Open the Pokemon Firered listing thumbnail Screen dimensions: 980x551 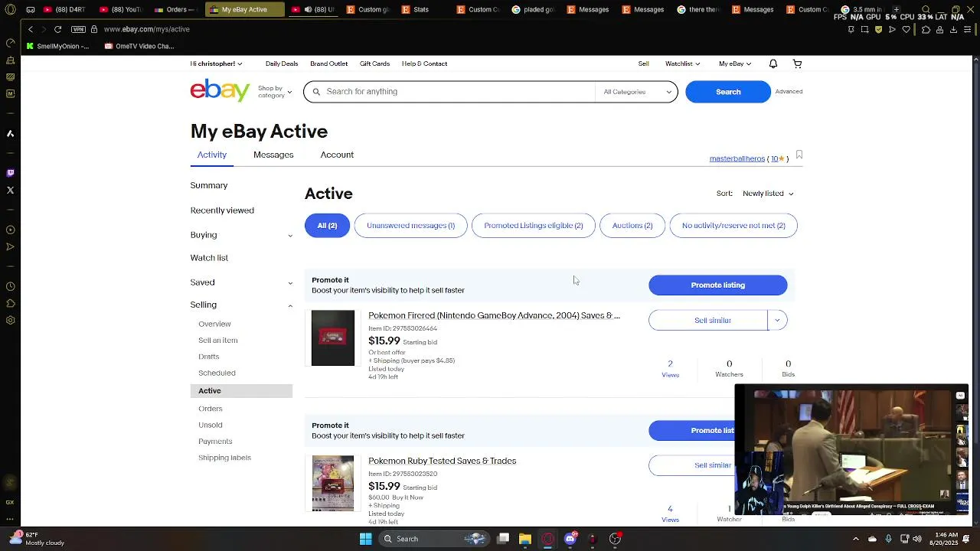(x=333, y=337)
